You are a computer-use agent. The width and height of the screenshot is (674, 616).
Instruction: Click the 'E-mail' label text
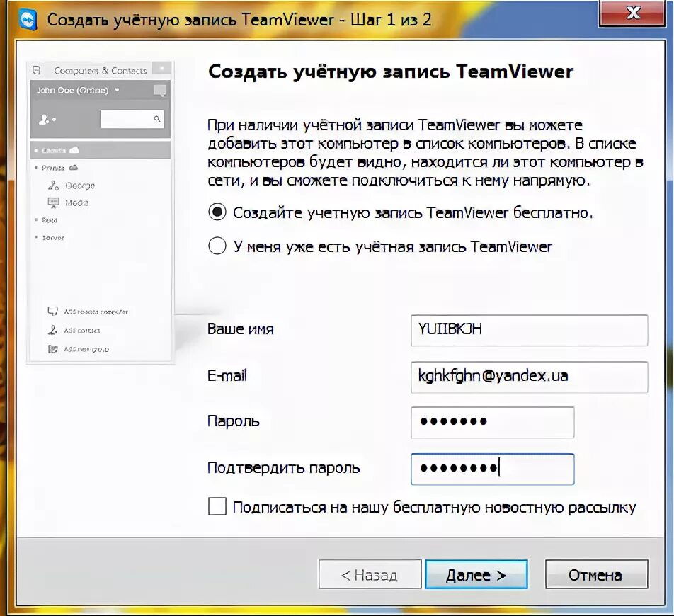coord(227,376)
